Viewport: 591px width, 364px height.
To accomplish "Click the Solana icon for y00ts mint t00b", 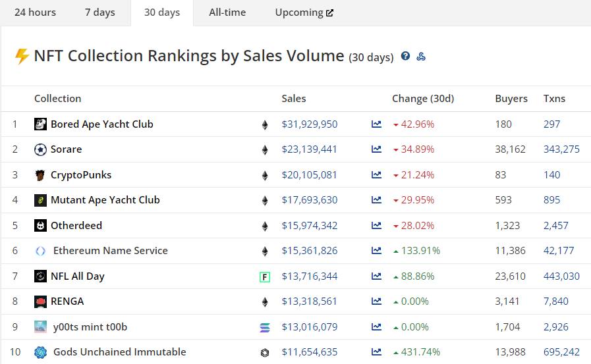I will click(265, 328).
